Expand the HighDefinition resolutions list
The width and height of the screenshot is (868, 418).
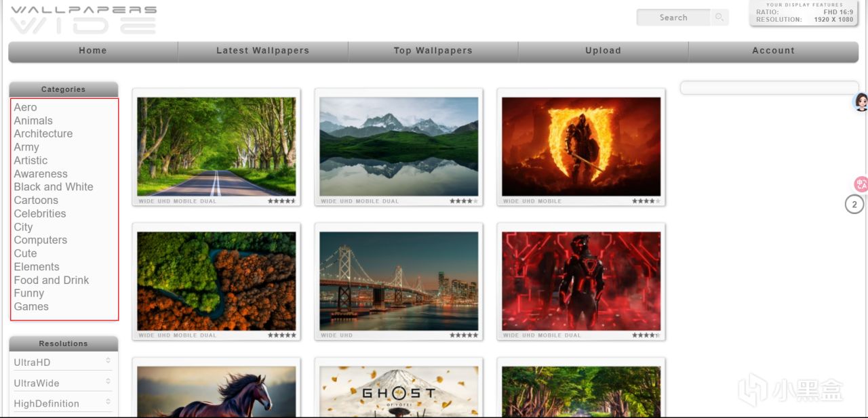62,403
